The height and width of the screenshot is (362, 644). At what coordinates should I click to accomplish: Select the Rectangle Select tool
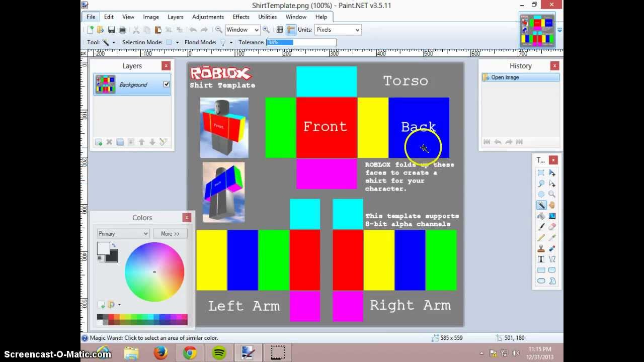pos(541,172)
